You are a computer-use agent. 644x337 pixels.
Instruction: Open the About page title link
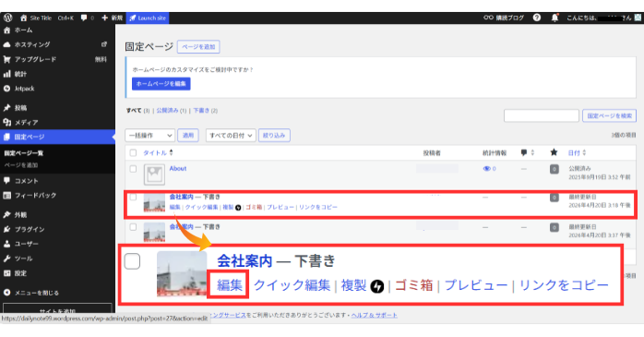(178, 168)
